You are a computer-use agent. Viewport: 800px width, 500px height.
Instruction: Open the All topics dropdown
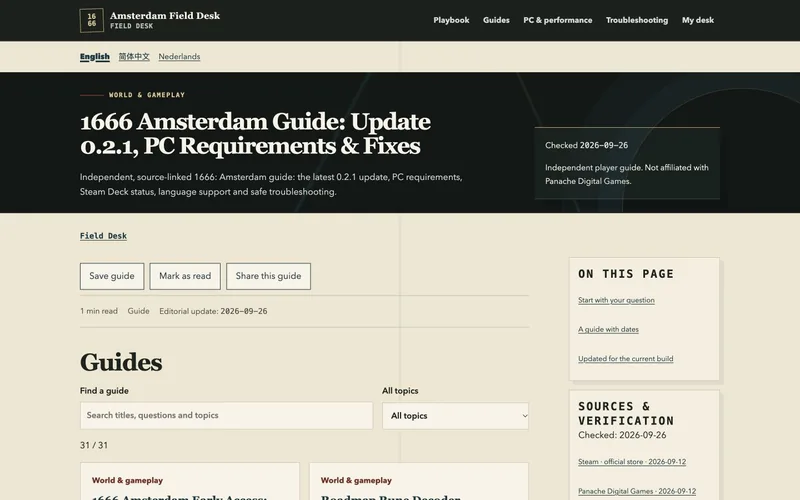455,415
